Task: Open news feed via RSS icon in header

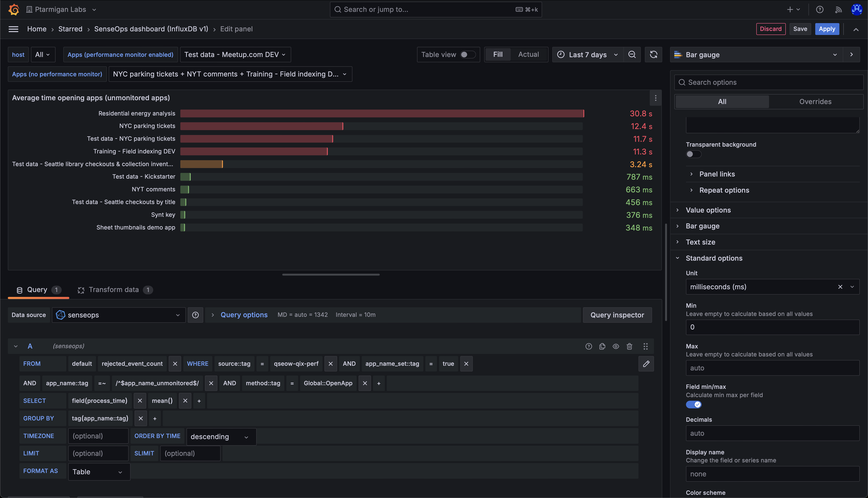Action: click(x=839, y=9)
